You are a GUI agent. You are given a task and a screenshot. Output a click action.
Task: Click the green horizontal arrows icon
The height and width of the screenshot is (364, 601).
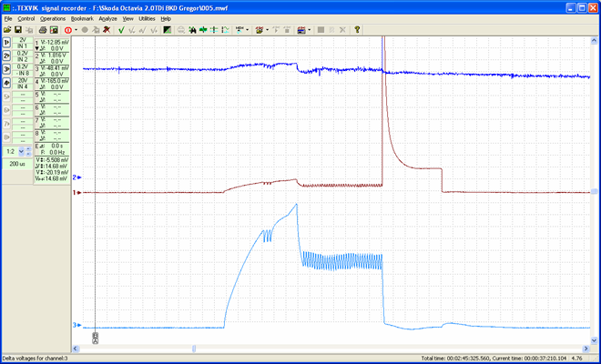(203, 30)
